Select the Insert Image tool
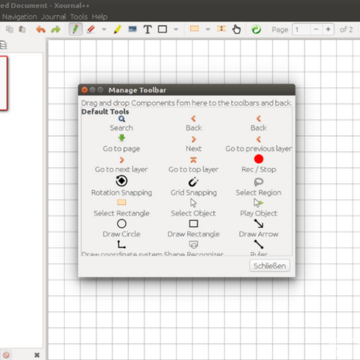The width and height of the screenshot is (360, 360). pyautogui.click(x=132, y=29)
